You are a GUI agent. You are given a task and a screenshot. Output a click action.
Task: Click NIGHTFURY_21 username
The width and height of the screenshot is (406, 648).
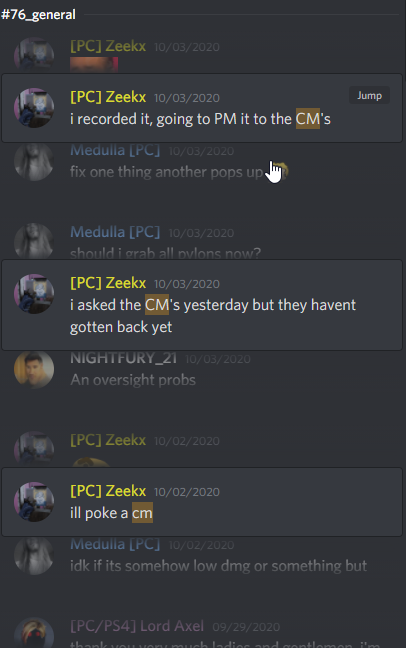[x=124, y=358]
